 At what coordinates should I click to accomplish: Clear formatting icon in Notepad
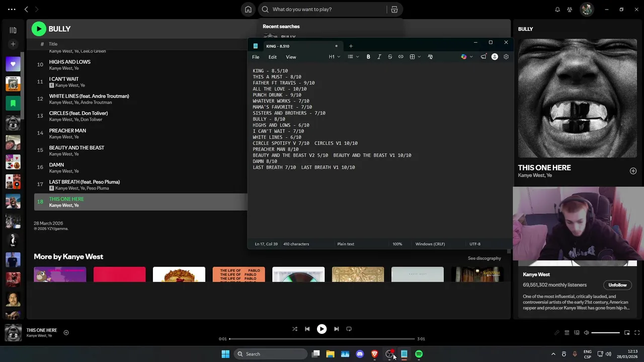(x=430, y=57)
